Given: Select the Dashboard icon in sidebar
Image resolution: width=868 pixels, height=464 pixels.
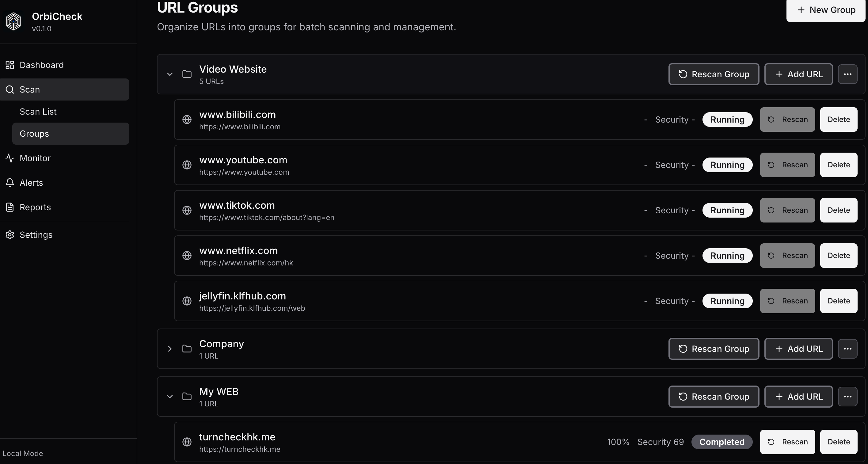Looking at the screenshot, I should coord(10,65).
